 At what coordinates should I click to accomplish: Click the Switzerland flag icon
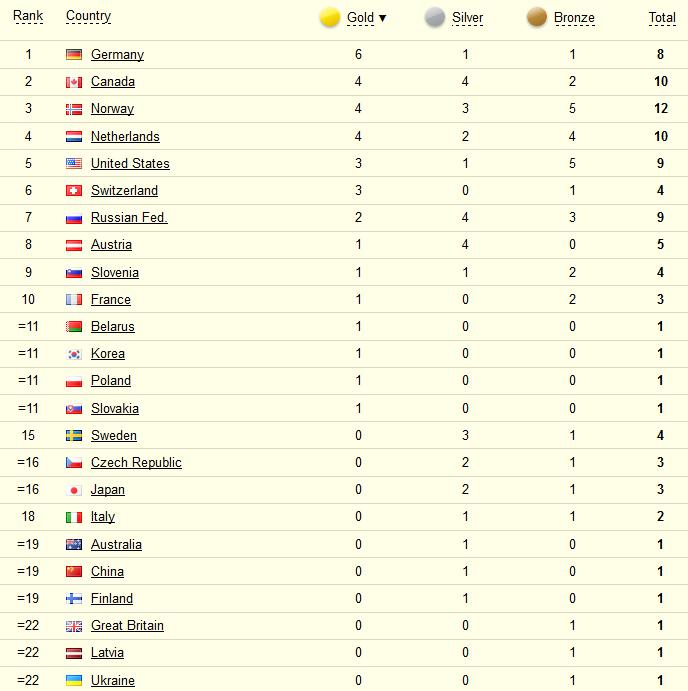click(x=74, y=190)
